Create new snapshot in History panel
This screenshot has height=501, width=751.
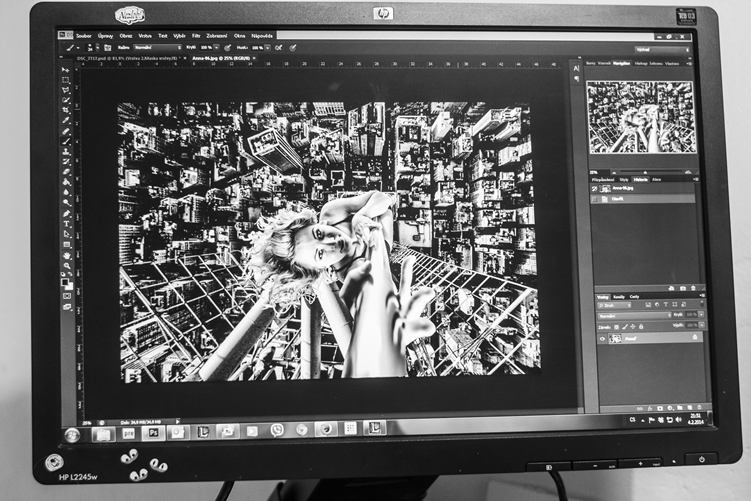(683, 288)
